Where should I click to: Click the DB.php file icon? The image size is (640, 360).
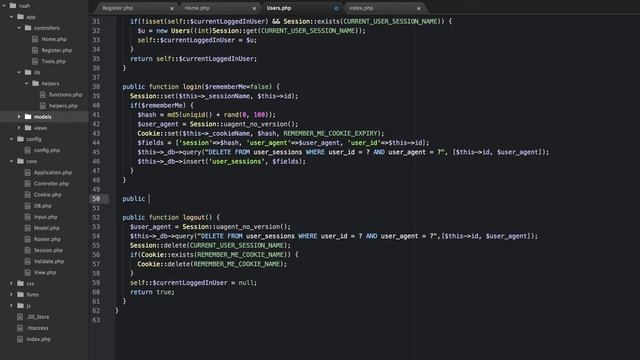[28, 206]
